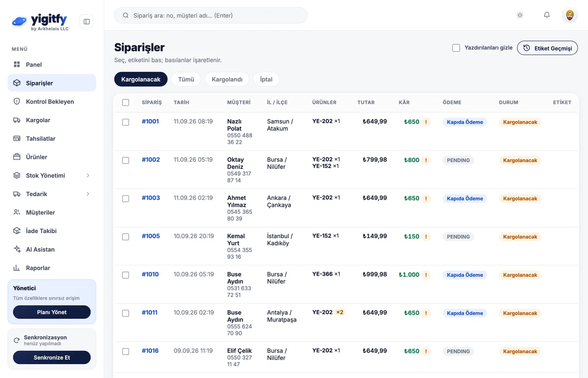
Task: Click the AI Asistan sparkle icon
Action: 17,249
